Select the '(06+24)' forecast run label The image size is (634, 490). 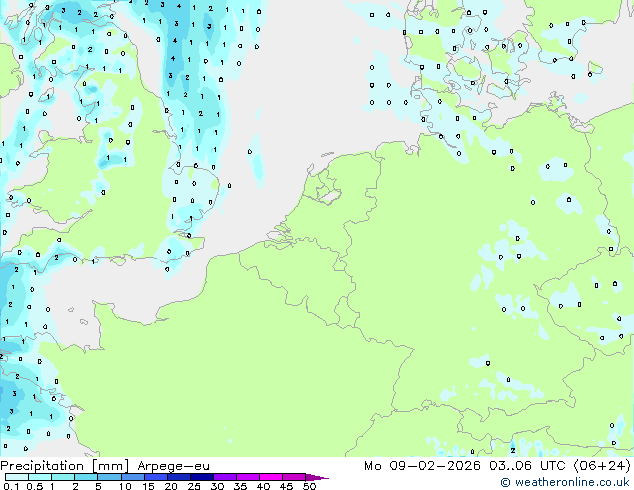pos(602,466)
